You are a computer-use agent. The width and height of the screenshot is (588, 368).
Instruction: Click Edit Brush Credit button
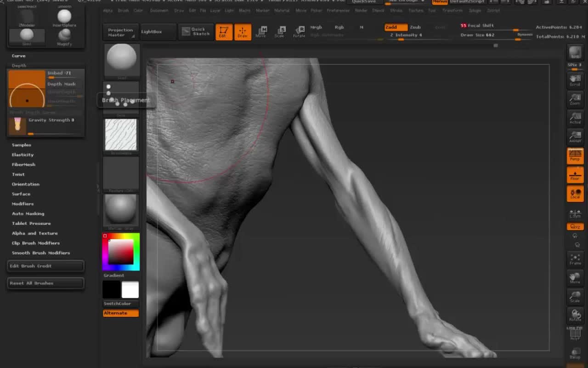(x=46, y=266)
